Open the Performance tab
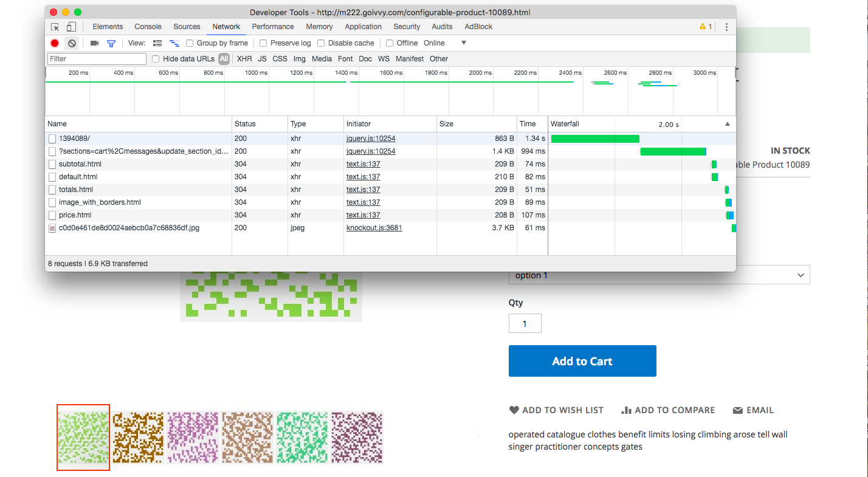This screenshot has height=477, width=868. pos(273,27)
